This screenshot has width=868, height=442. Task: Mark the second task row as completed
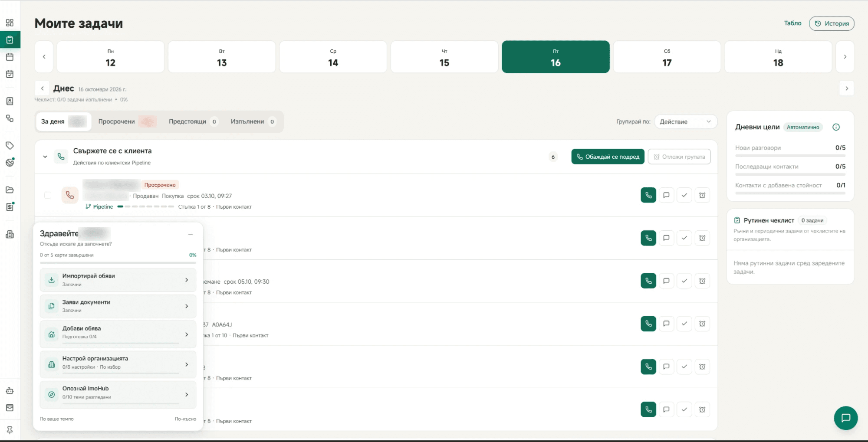684,238
